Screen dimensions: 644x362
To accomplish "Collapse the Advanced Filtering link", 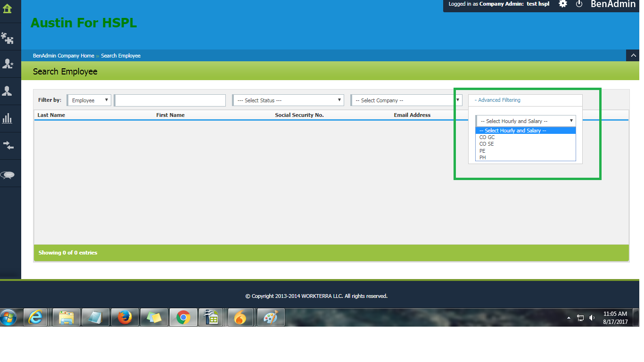I will pyautogui.click(x=497, y=100).
